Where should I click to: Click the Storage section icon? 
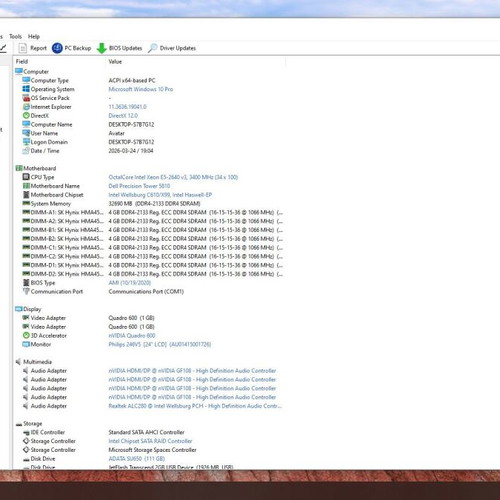(19, 424)
